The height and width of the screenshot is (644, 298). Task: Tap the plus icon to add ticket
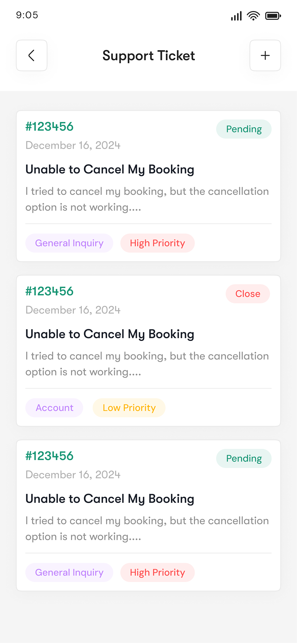coord(265,56)
